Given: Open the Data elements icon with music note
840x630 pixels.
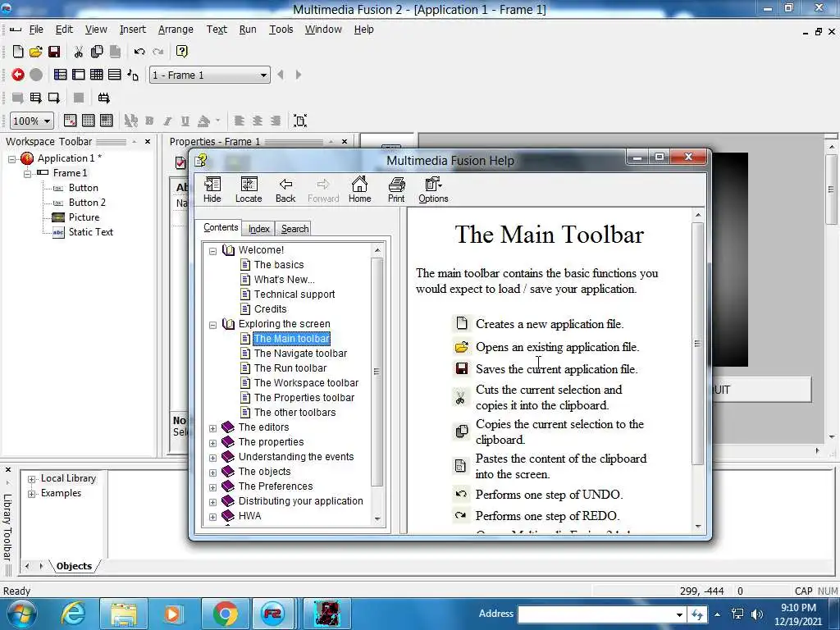Looking at the screenshot, I should [x=133, y=75].
